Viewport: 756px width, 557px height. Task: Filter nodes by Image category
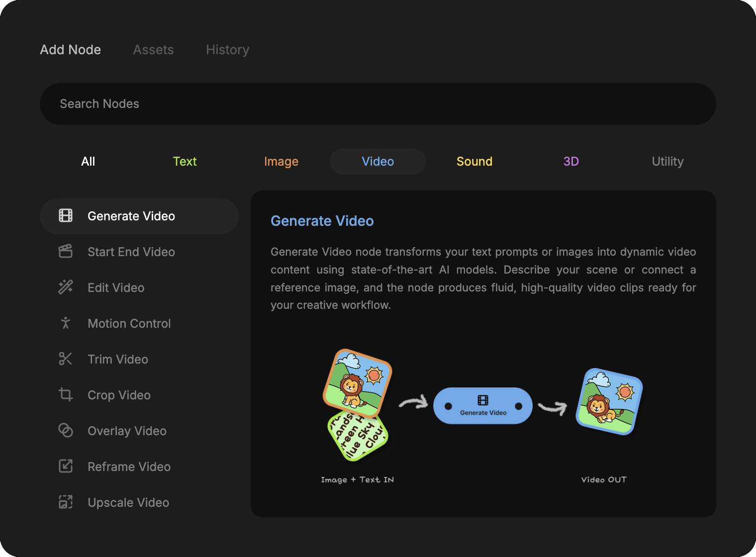[281, 162]
